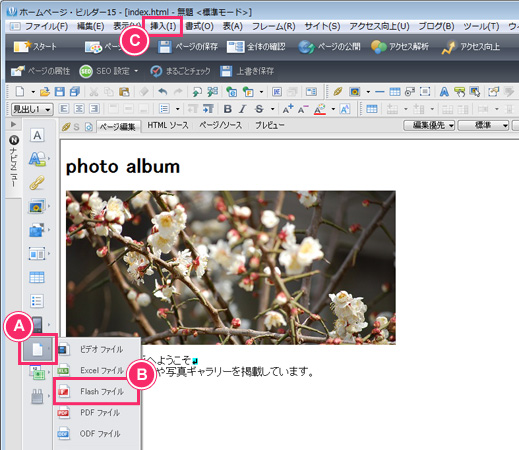Open the 標準 dropdown

click(x=483, y=125)
